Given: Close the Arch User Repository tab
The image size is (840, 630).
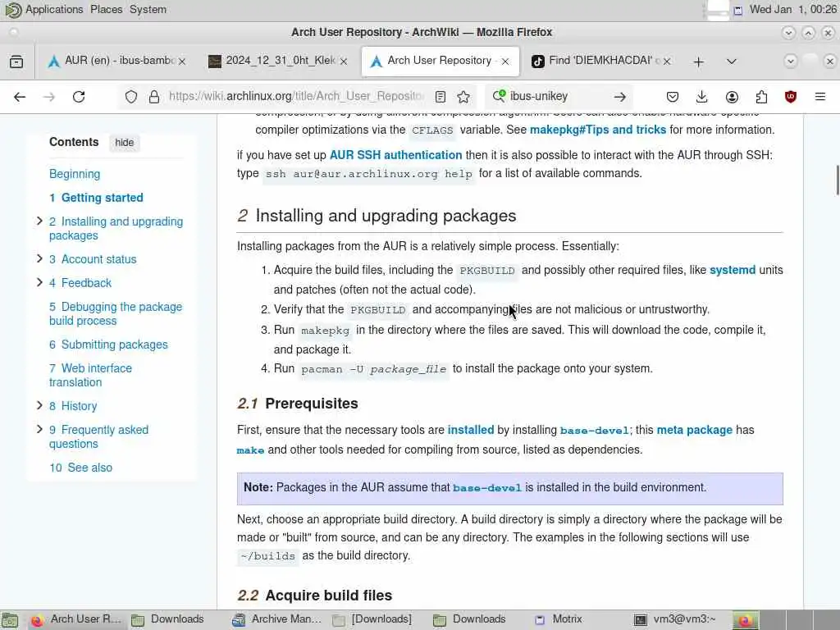Looking at the screenshot, I should click(505, 62).
